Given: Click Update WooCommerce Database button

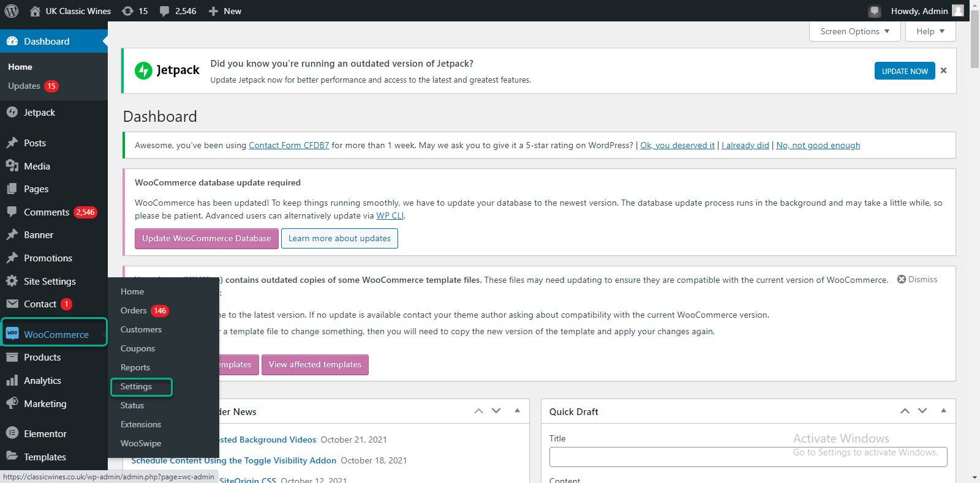Looking at the screenshot, I should pos(206,238).
